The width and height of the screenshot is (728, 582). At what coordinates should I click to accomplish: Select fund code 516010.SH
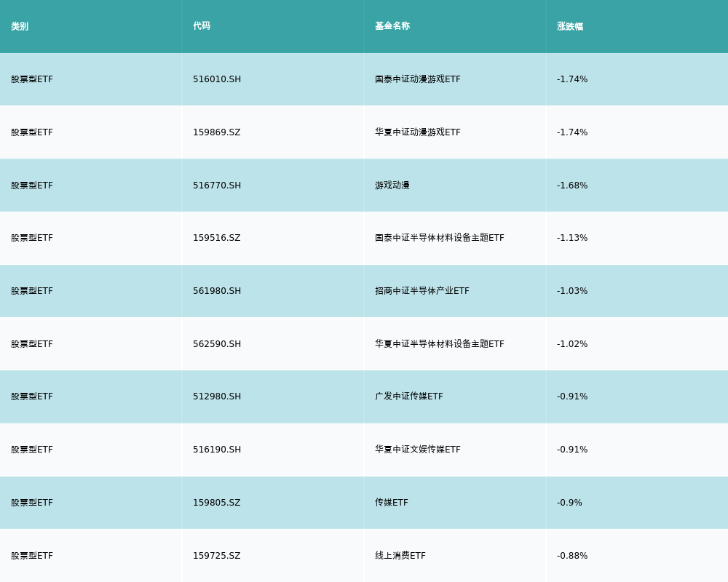[x=217, y=79]
